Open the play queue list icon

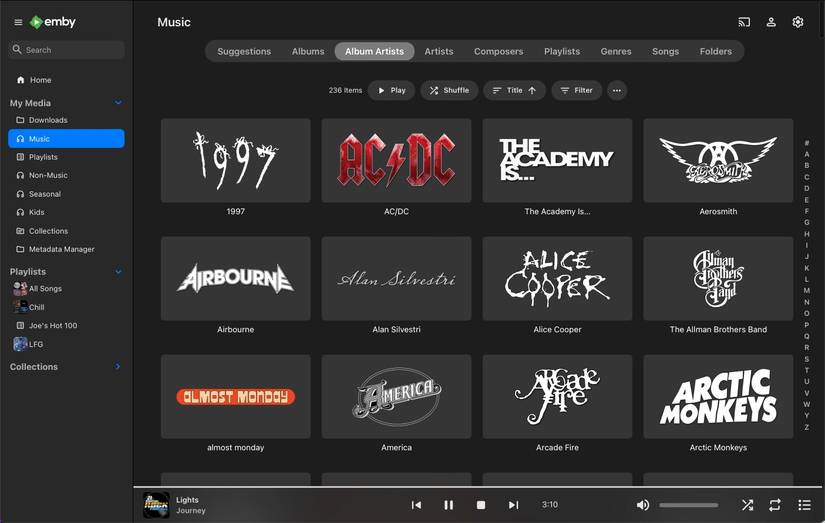(x=804, y=505)
